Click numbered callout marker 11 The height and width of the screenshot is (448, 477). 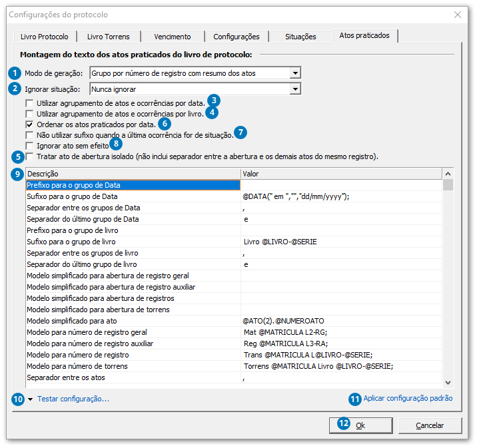click(x=355, y=399)
